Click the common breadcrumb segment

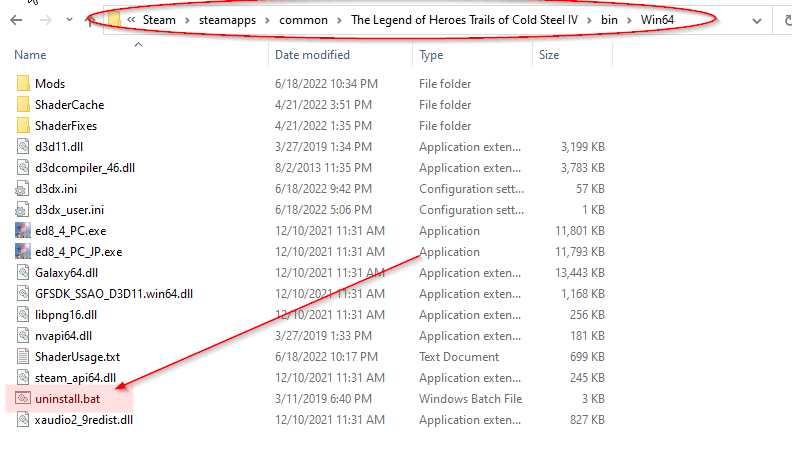[x=303, y=20]
